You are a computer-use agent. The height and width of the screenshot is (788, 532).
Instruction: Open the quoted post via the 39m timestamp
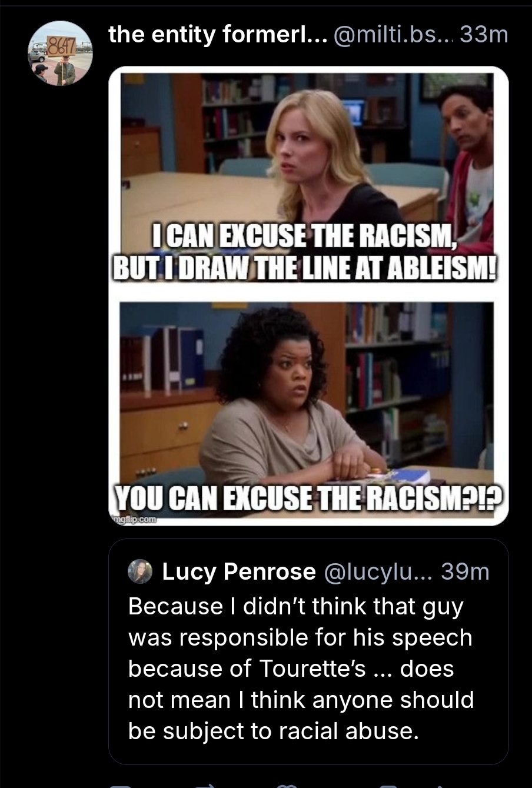pyautogui.click(x=465, y=571)
